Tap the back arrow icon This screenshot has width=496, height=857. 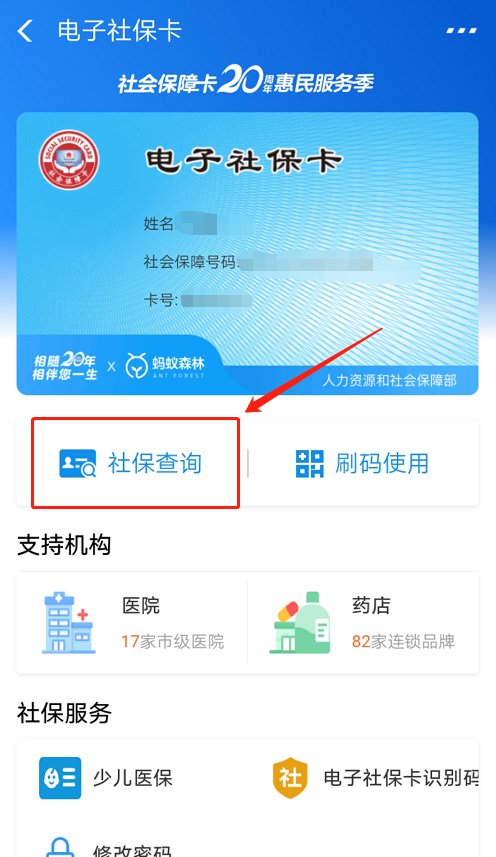pos(25,31)
